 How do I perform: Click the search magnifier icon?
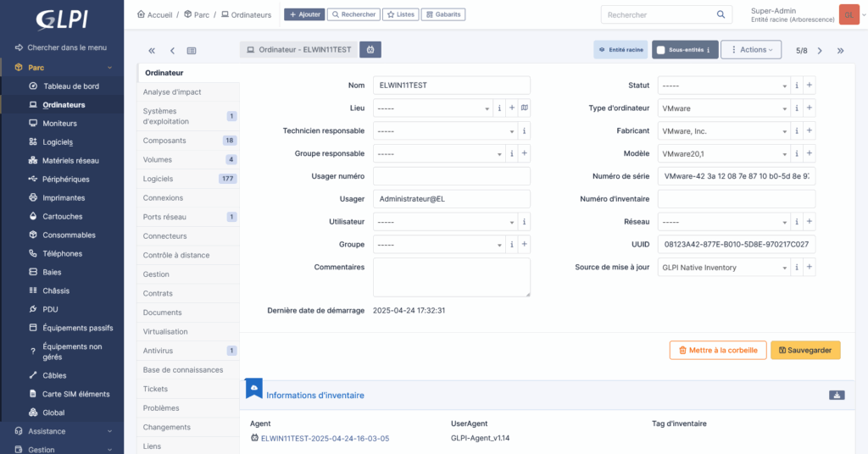[x=721, y=14]
